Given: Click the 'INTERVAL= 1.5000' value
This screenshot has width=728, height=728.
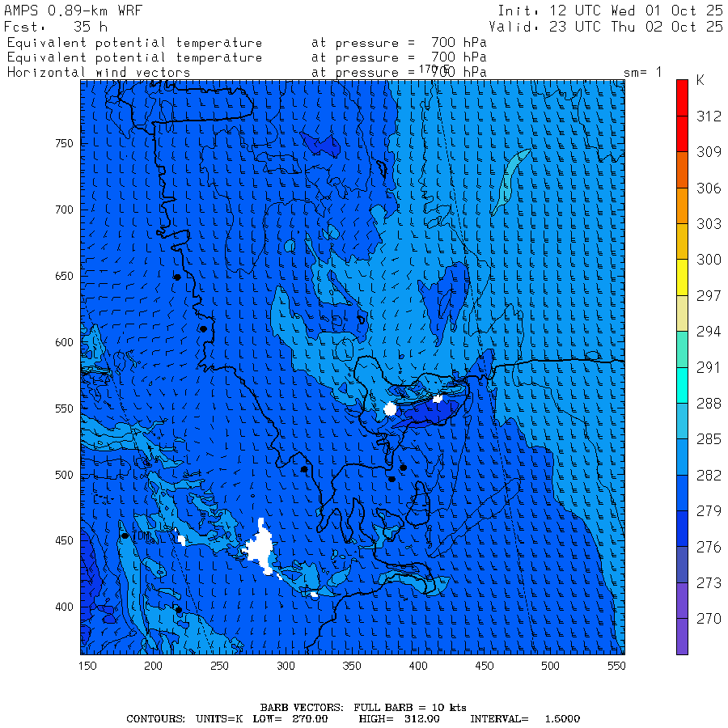Looking at the screenshot, I should click(x=525, y=719).
